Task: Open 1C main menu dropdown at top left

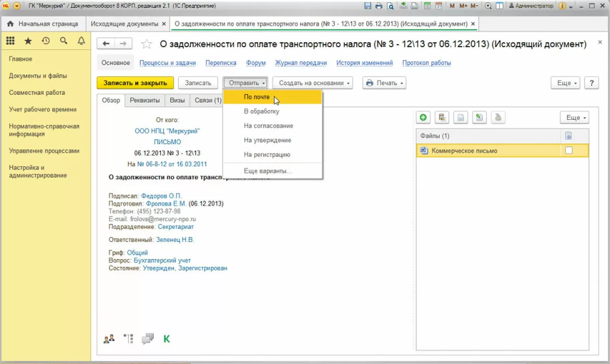Action: click(x=16, y=6)
